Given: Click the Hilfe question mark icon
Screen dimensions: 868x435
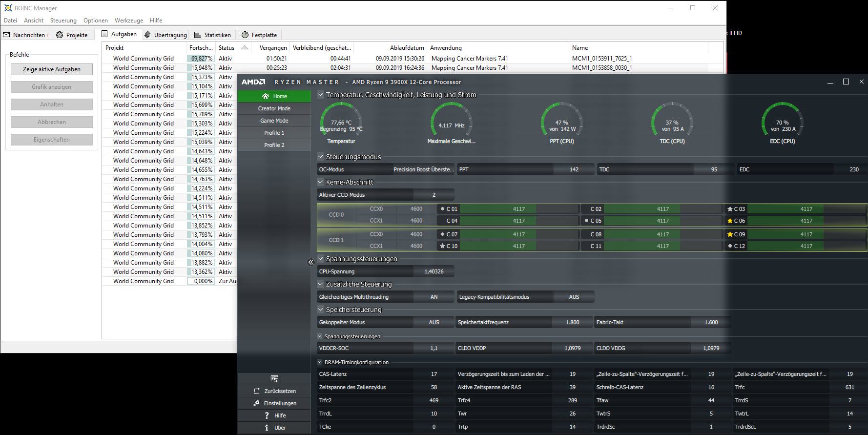Looking at the screenshot, I should coord(267,415).
